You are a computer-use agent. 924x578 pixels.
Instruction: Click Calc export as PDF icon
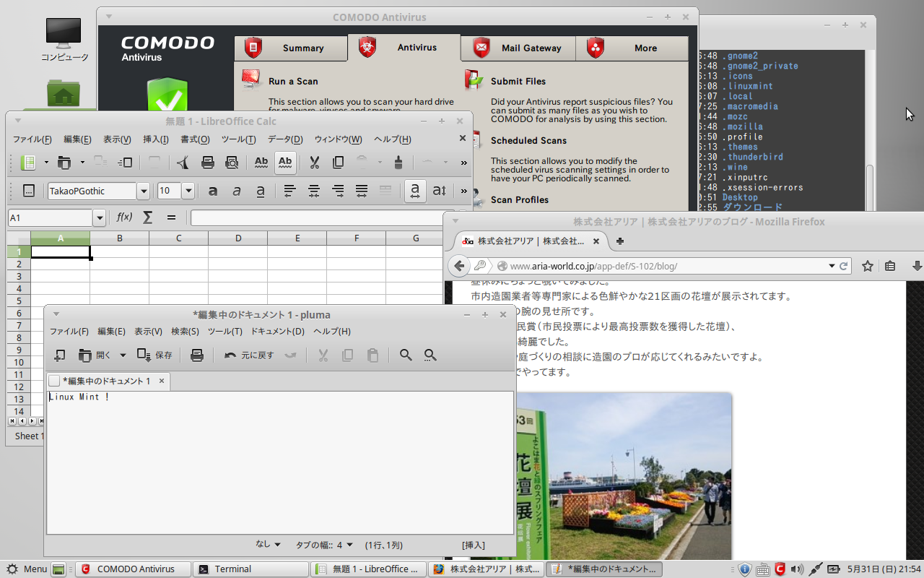click(183, 163)
